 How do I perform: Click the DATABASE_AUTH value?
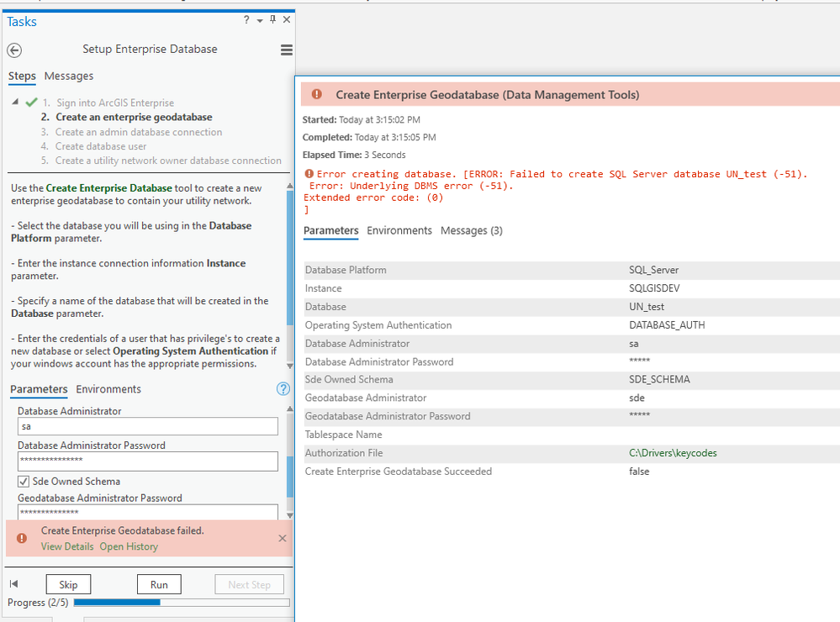pyautogui.click(x=667, y=324)
